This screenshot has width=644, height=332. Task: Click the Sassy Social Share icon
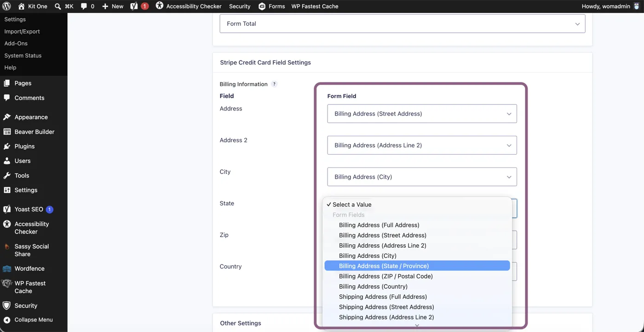[7, 247]
